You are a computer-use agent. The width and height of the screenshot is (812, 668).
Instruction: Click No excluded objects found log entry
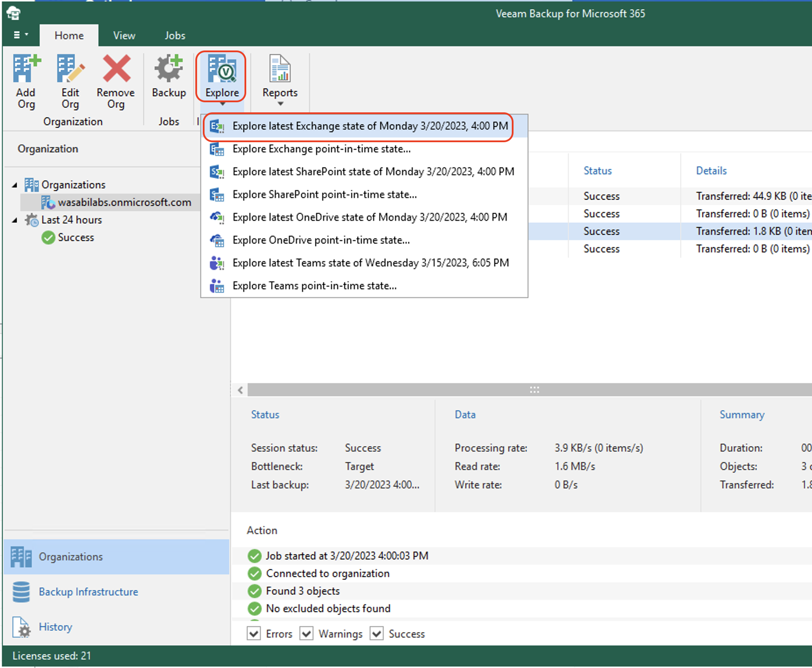[328, 609]
